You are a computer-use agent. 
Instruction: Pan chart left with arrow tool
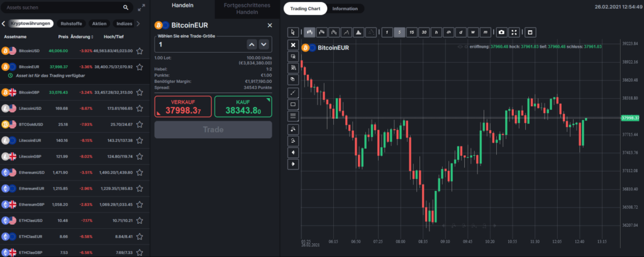293,153
